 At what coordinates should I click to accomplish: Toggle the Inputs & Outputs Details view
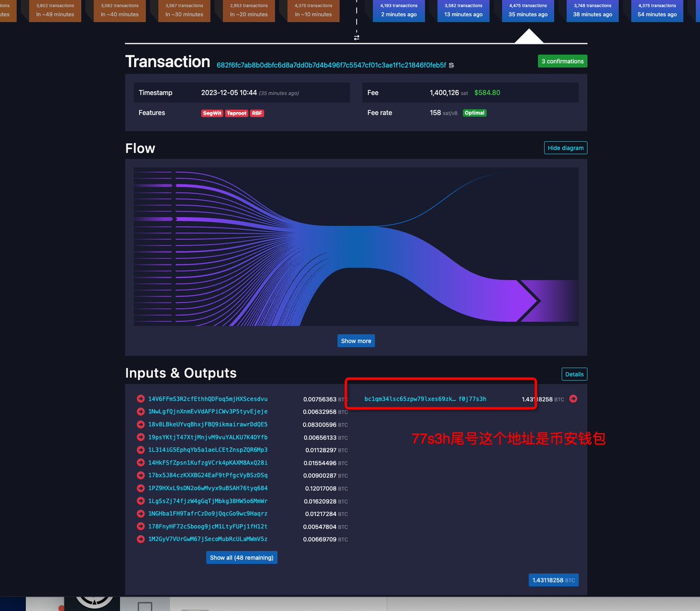coord(575,375)
